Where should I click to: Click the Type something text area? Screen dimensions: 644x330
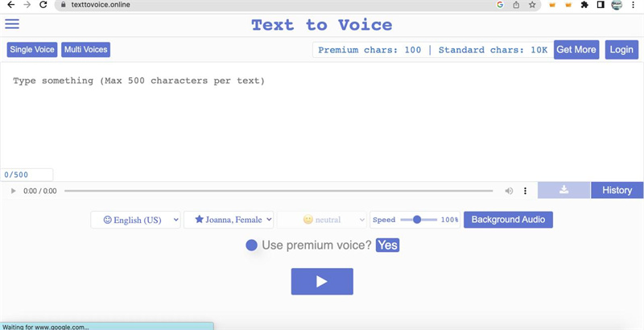[322, 122]
